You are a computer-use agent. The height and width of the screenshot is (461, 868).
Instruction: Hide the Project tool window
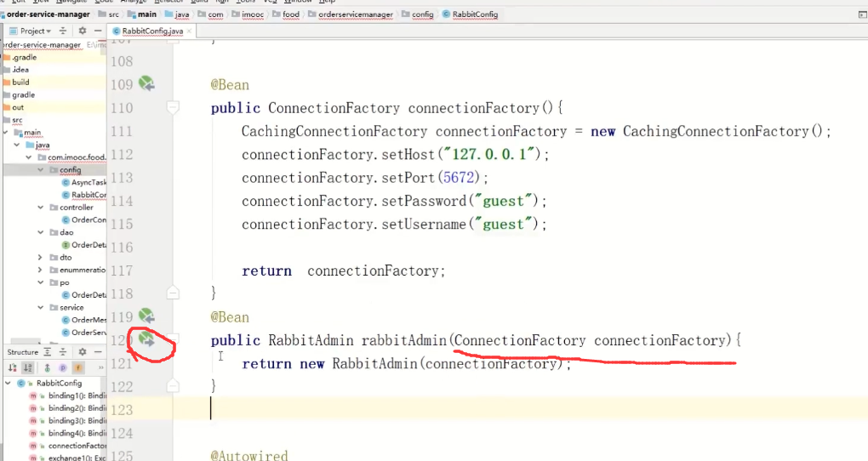(98, 31)
